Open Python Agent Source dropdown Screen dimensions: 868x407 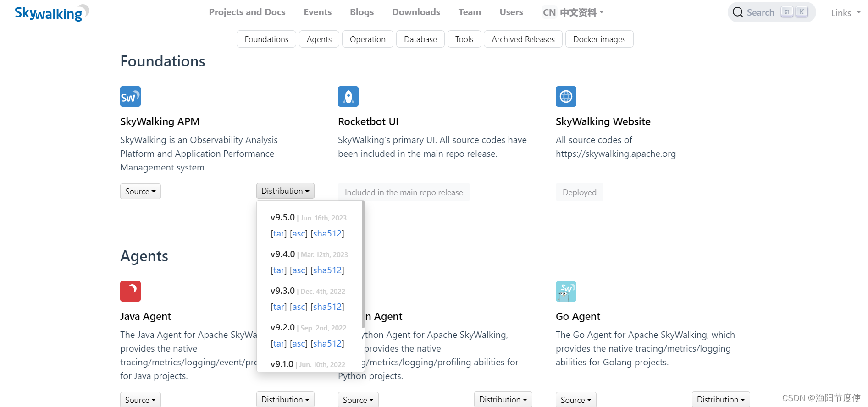coord(358,399)
